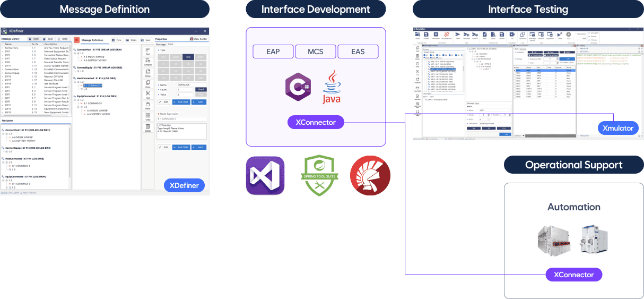Click the Collapse icon in XDefiner's vertical toolbar
The height and width of the screenshot is (299, 644).
tap(147, 62)
